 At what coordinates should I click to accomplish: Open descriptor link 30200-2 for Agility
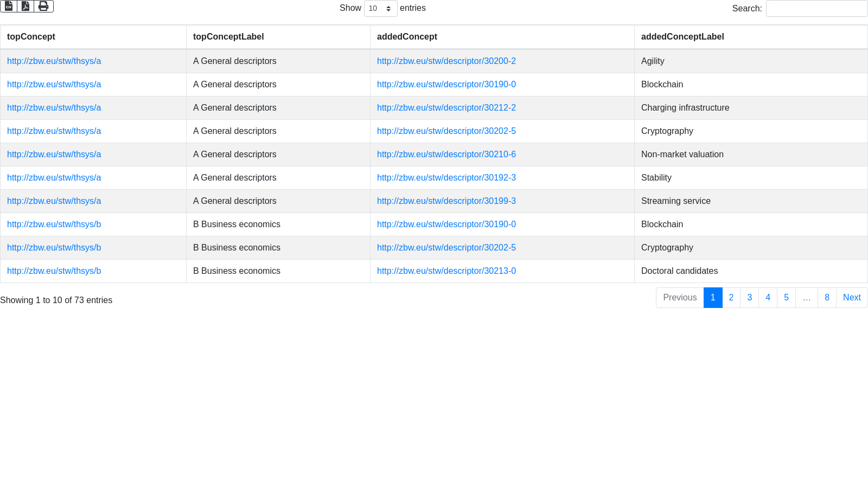(x=446, y=61)
